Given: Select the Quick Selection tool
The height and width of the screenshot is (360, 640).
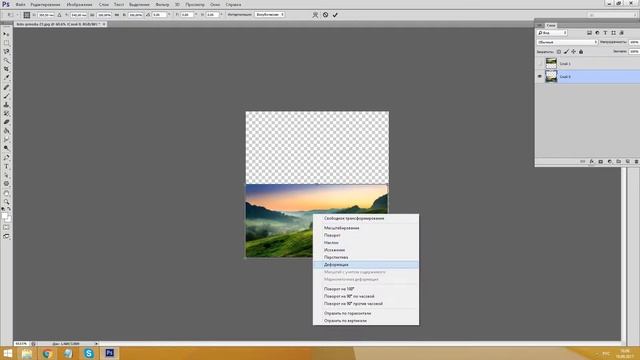Looking at the screenshot, I should pos(6,60).
